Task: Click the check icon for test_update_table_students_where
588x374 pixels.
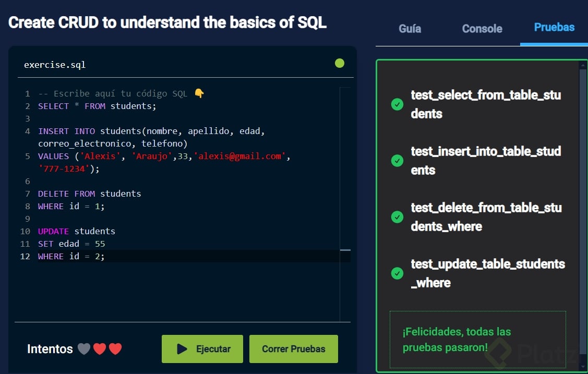Action: coord(397,273)
